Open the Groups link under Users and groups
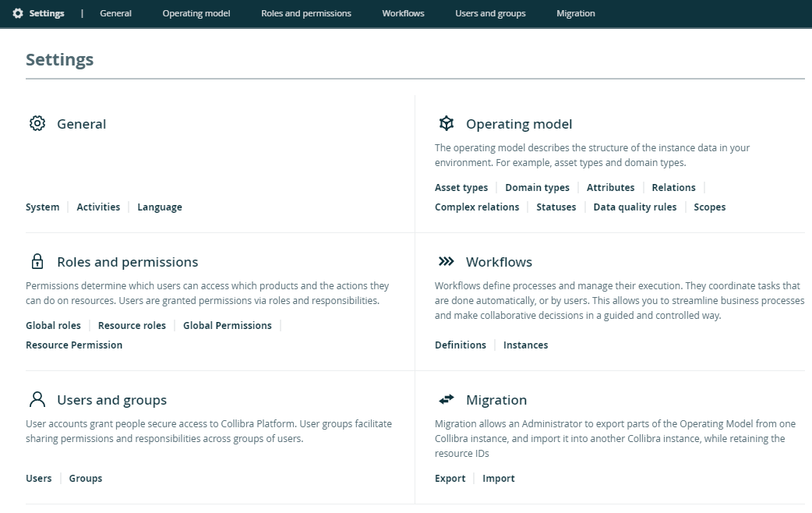 86,478
